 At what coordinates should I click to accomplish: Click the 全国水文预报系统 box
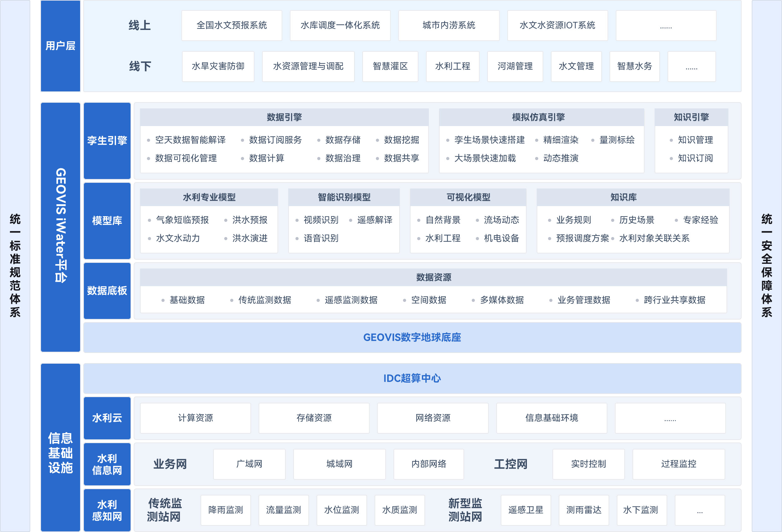[x=231, y=25]
